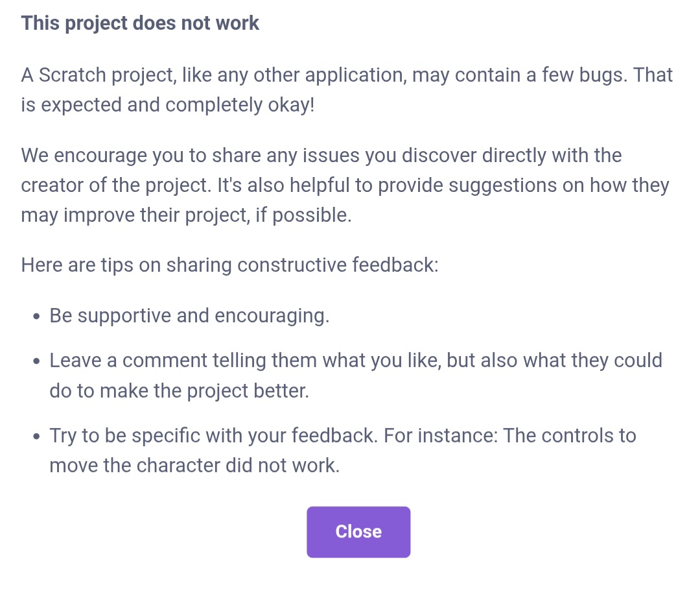Click the word 'Close' label on the purple button
Screen dimensions: 700x594
(x=358, y=532)
